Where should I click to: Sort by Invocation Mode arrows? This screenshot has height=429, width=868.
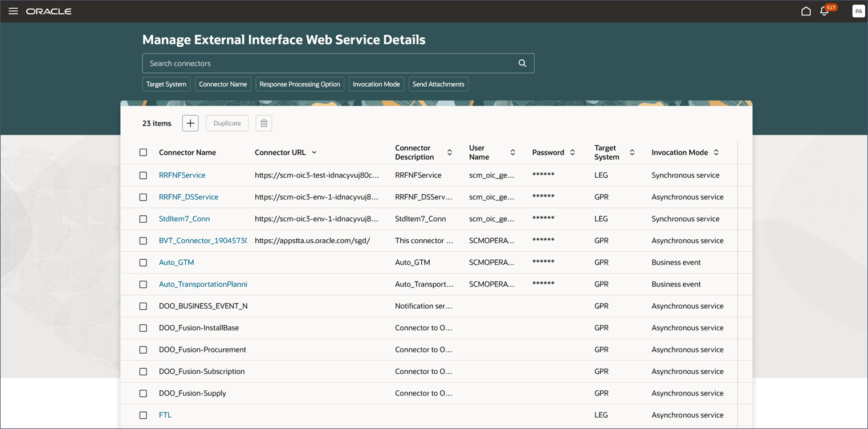click(716, 152)
